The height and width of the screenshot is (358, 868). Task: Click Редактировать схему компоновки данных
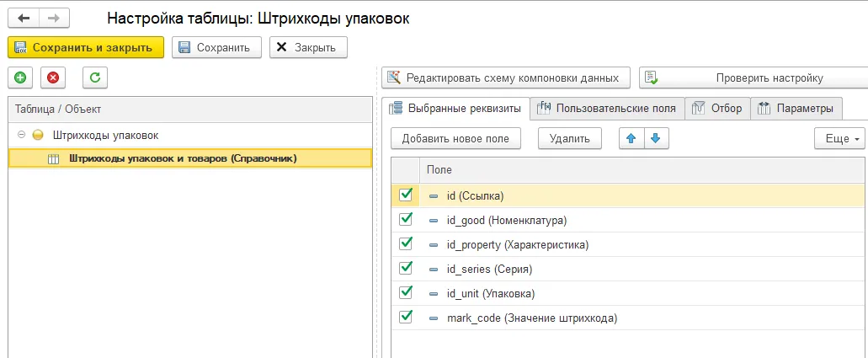pos(506,78)
